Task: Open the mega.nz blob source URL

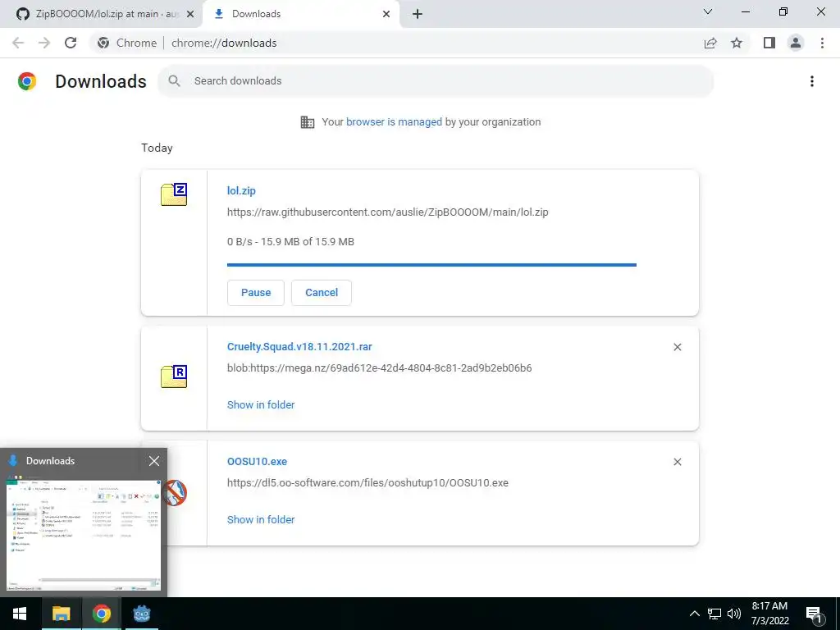Action: (379, 368)
